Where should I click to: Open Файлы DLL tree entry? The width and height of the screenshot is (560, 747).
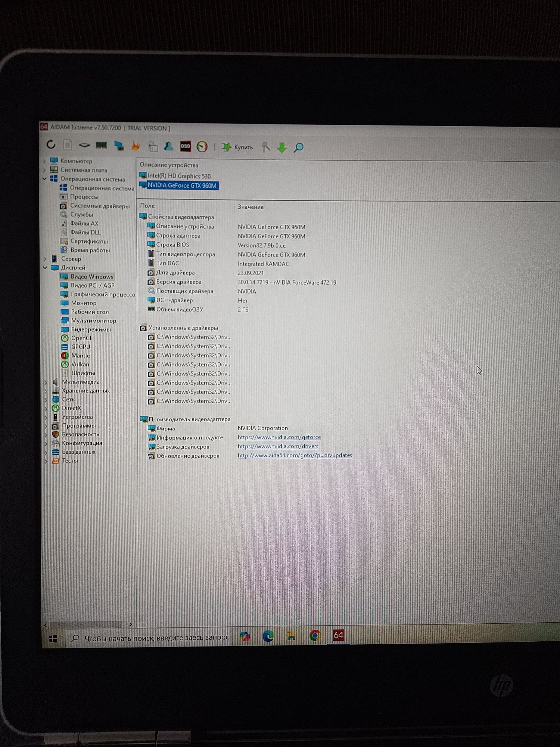(85, 232)
